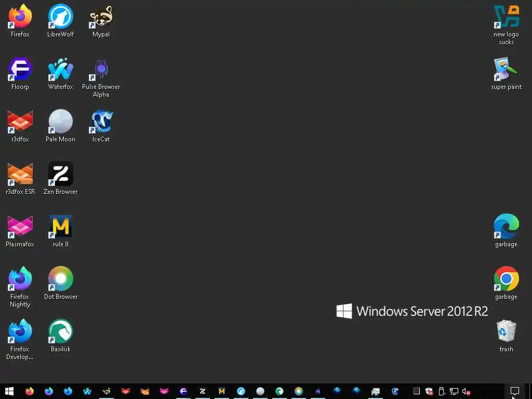Launch Dot Browser from the taskbar
The width and height of the screenshot is (532, 399).
pyautogui.click(x=299, y=391)
